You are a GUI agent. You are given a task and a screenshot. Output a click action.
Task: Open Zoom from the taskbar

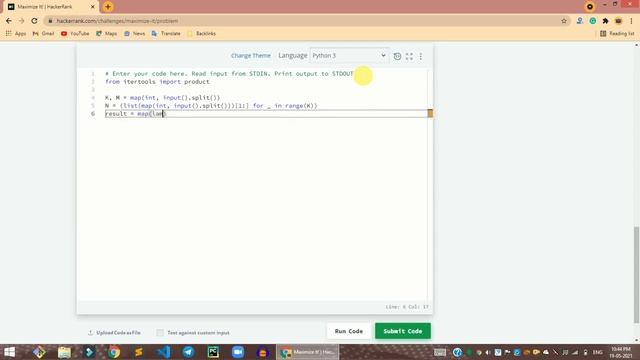coord(238,352)
